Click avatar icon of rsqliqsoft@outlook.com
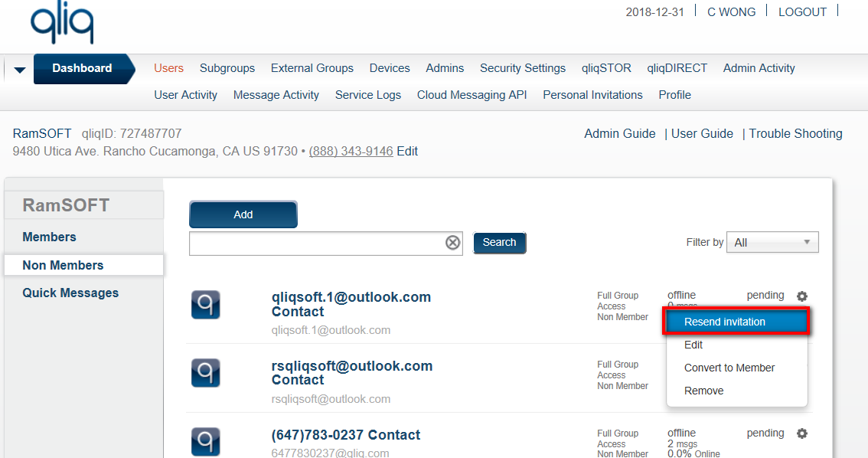The width and height of the screenshot is (868, 458). point(205,373)
